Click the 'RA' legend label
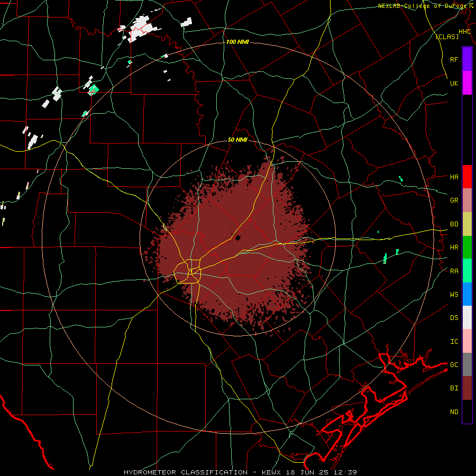Viewport: 476px width, 476px height. pos(454,271)
